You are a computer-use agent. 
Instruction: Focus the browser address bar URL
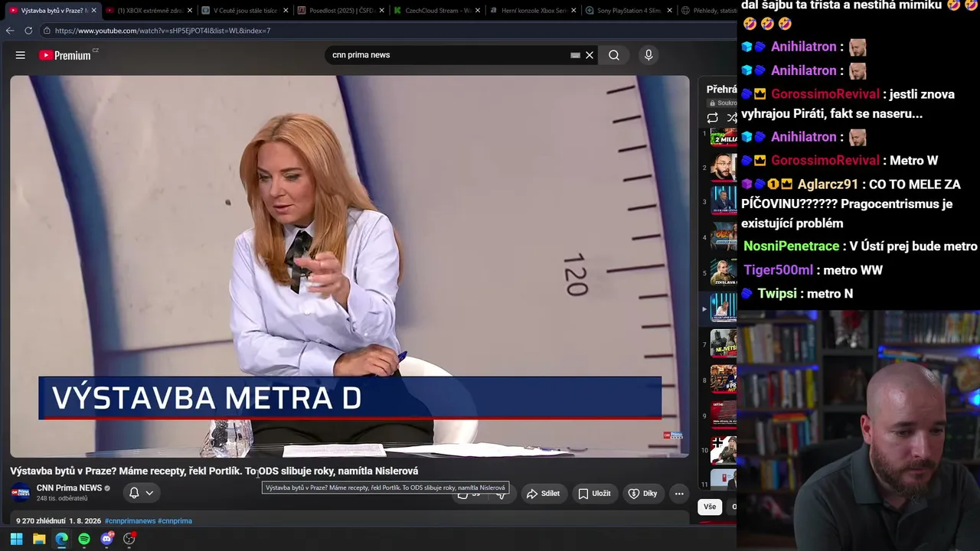(162, 31)
